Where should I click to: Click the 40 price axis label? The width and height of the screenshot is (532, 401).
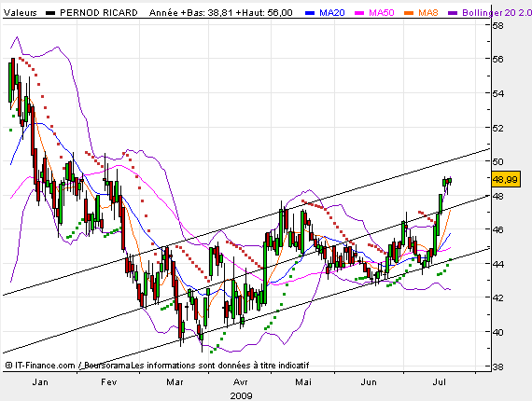tap(498, 332)
